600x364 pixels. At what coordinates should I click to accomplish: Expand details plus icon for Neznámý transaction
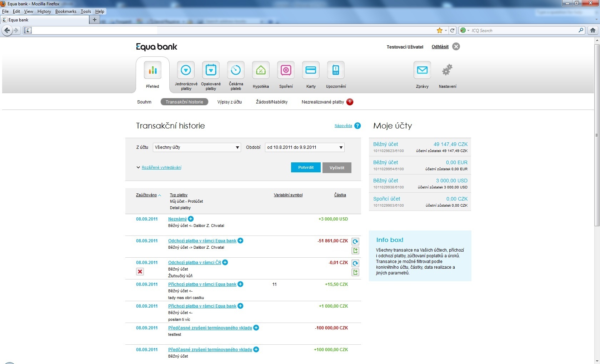coord(191,219)
